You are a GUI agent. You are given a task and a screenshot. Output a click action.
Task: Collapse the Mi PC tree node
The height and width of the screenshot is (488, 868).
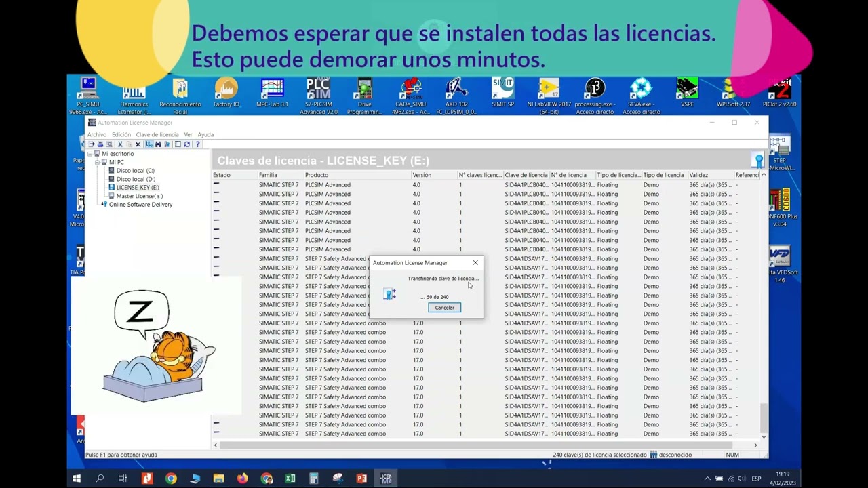coord(97,162)
